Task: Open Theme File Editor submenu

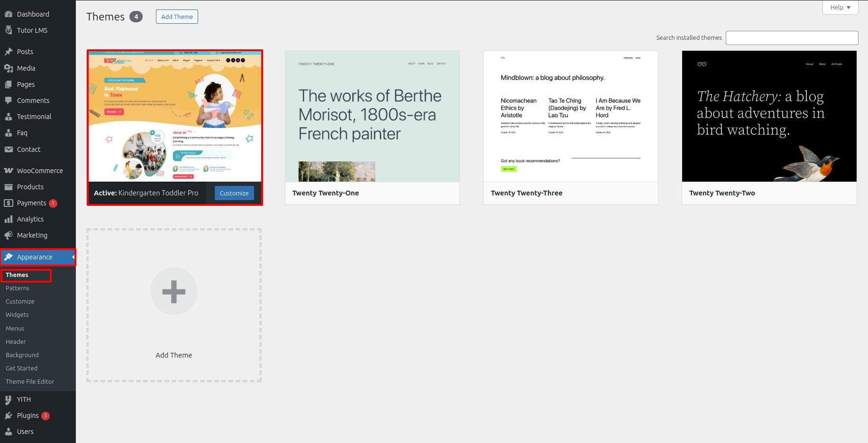Action: [x=30, y=382]
